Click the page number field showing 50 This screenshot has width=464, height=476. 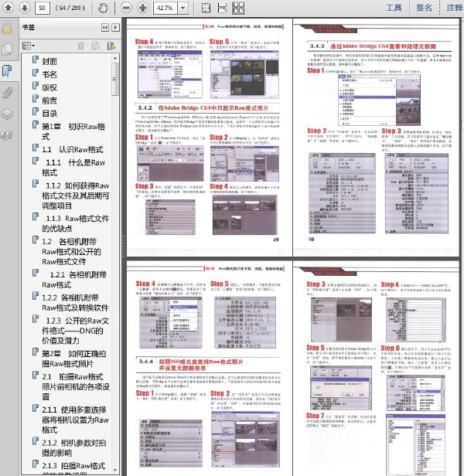pyautogui.click(x=43, y=8)
